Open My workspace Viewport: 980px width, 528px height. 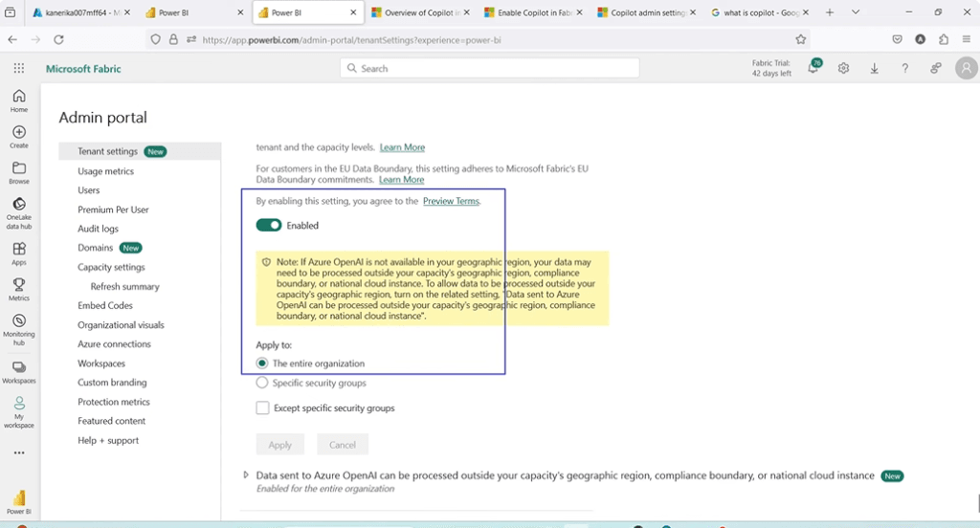click(x=19, y=412)
